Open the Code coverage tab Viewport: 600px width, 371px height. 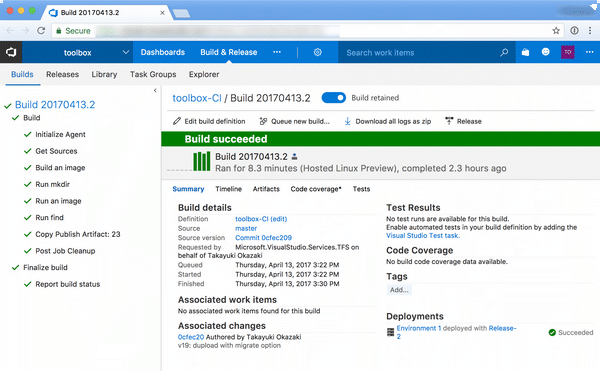pos(316,189)
